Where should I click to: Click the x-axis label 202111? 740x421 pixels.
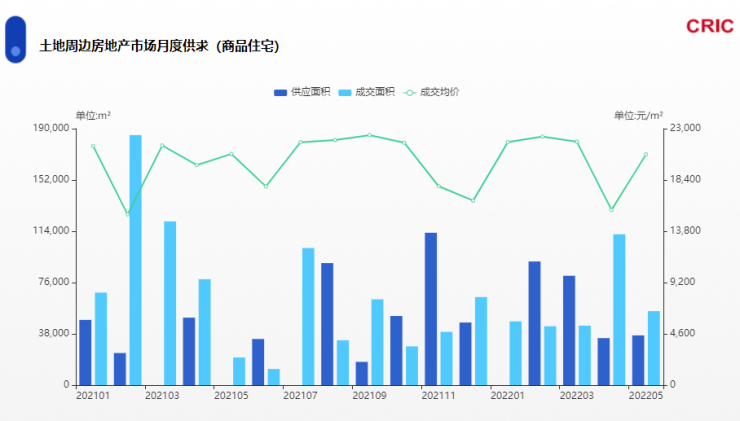[438, 396]
